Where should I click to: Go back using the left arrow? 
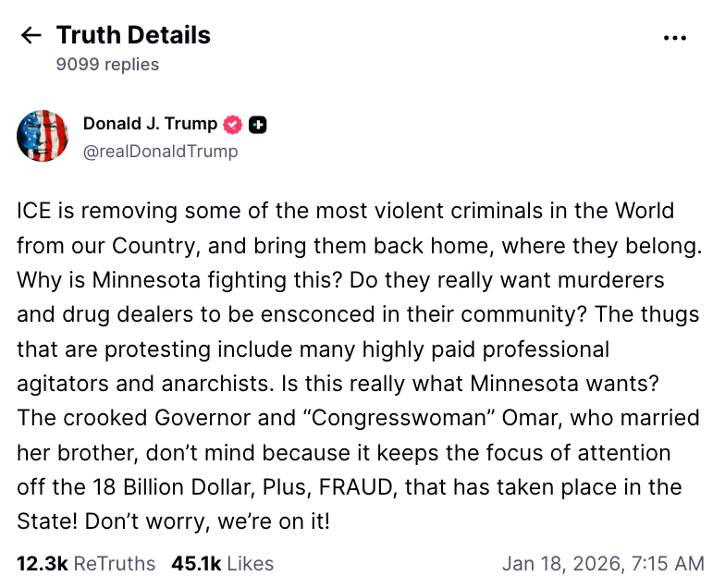pos(31,36)
